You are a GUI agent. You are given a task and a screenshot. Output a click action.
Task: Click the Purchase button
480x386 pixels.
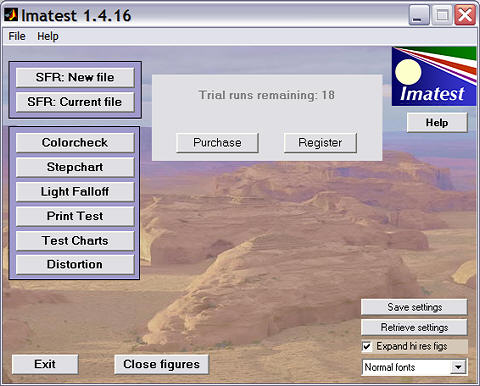[x=217, y=143]
